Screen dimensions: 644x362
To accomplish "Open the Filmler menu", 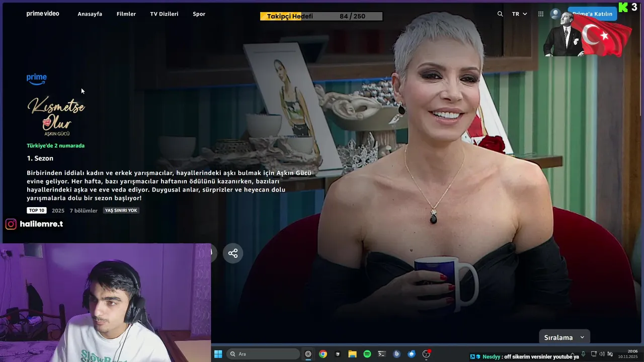I will pyautogui.click(x=126, y=14).
